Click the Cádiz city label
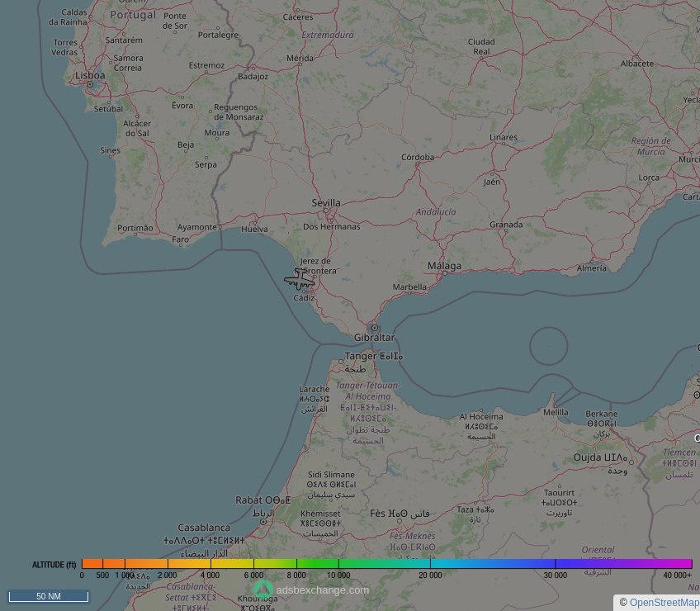Image resolution: width=700 pixels, height=611 pixels. click(x=304, y=298)
